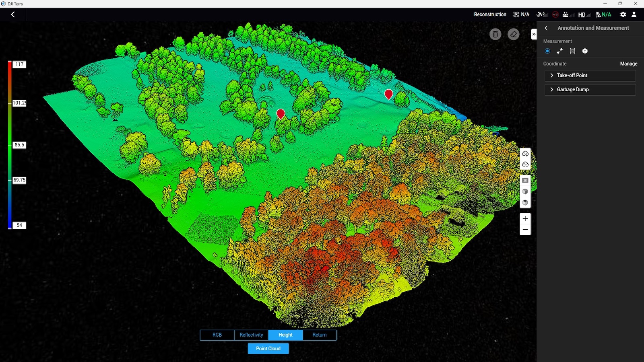Select the area measurement tool
Viewport: 644px width, 362px height.
click(572, 51)
